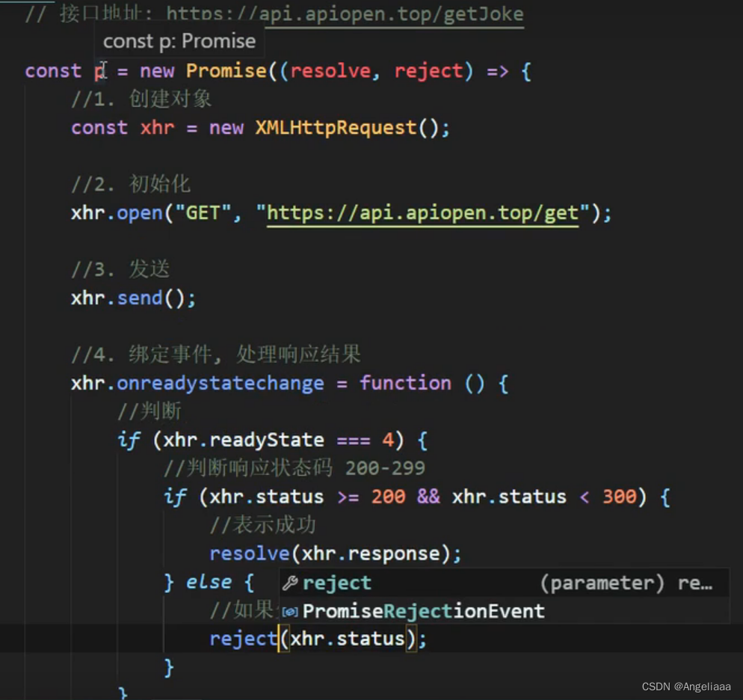Click resolve in resolve(xhr.response) call

pos(249,553)
